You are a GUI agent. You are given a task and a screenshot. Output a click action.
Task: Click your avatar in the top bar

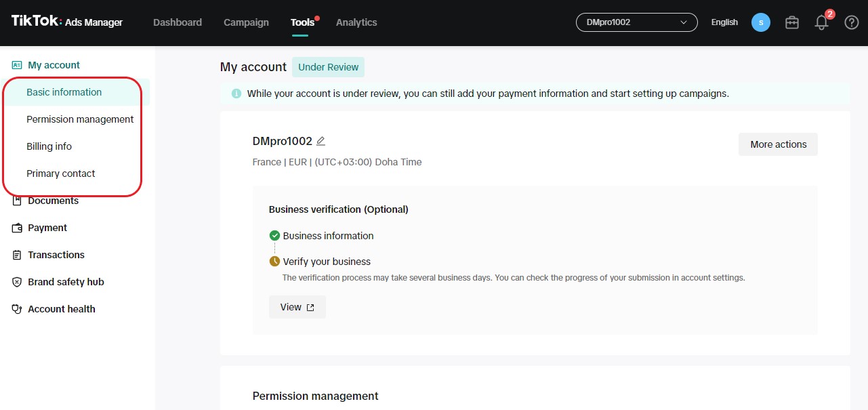pyautogui.click(x=760, y=22)
